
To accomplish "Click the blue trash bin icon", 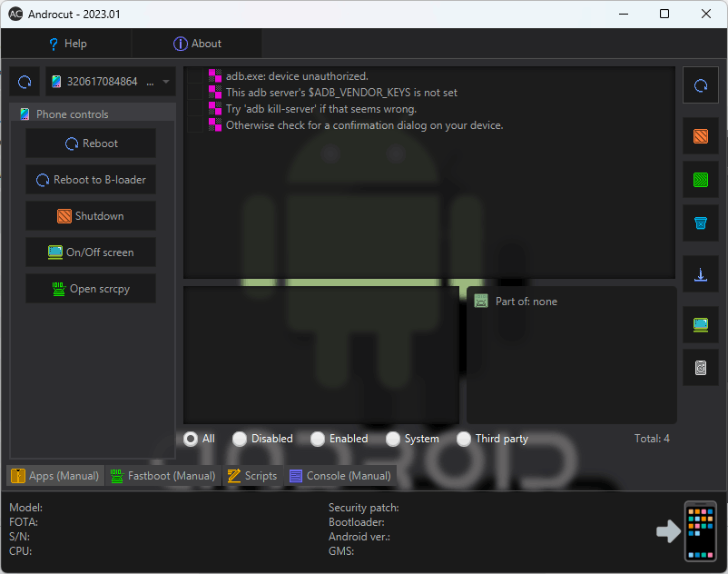I will [700, 223].
